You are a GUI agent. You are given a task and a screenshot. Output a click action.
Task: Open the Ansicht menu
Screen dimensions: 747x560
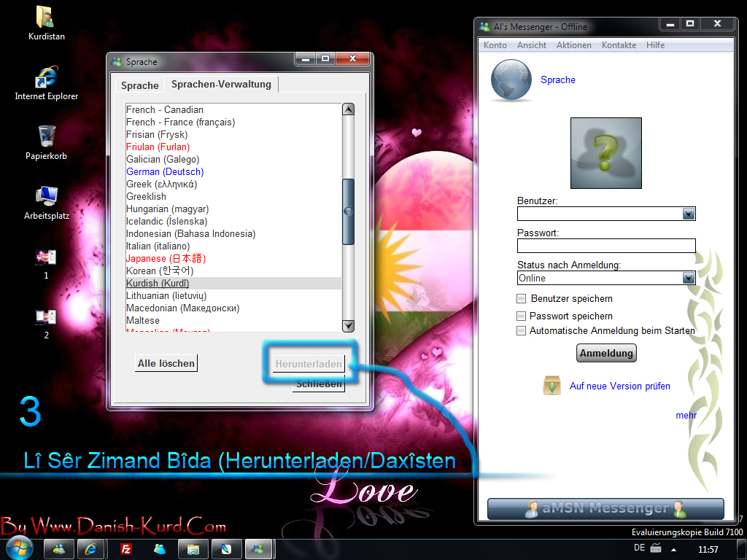point(532,44)
